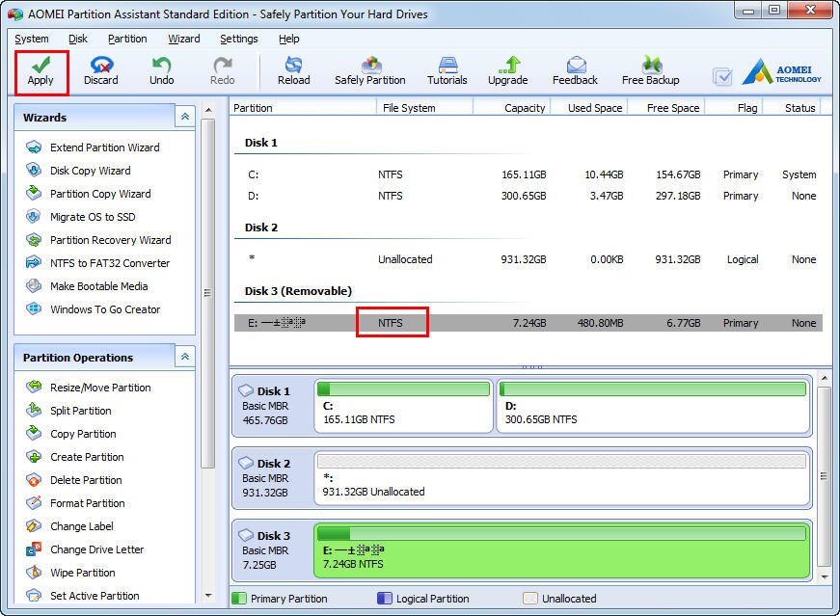840x616 pixels.
Task: Choose Copy Partition operation
Action: coord(71,434)
